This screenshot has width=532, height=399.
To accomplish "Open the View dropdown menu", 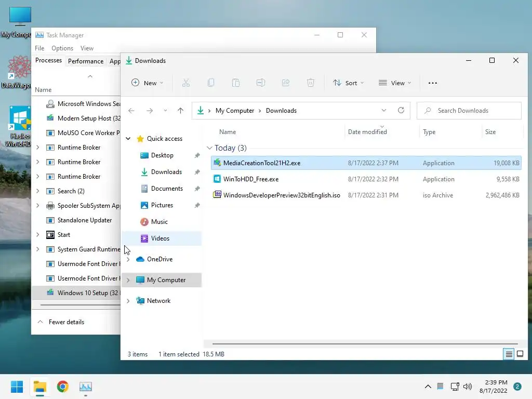I will [x=395, y=83].
